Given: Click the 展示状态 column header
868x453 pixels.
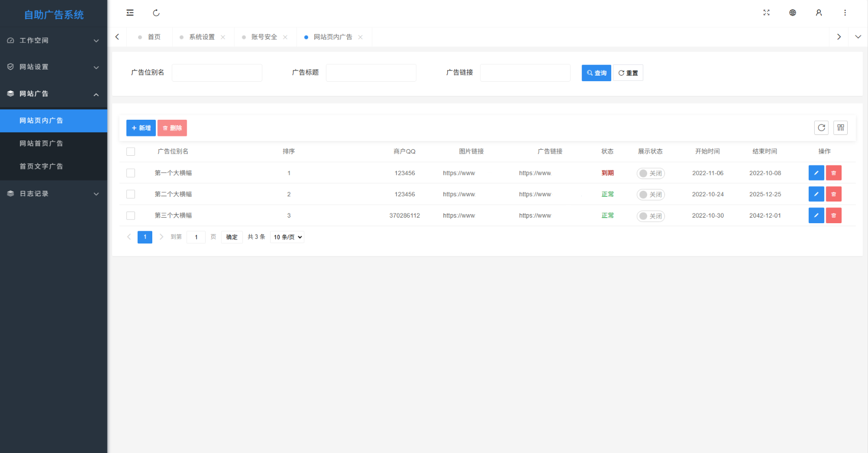Looking at the screenshot, I should pos(650,152).
